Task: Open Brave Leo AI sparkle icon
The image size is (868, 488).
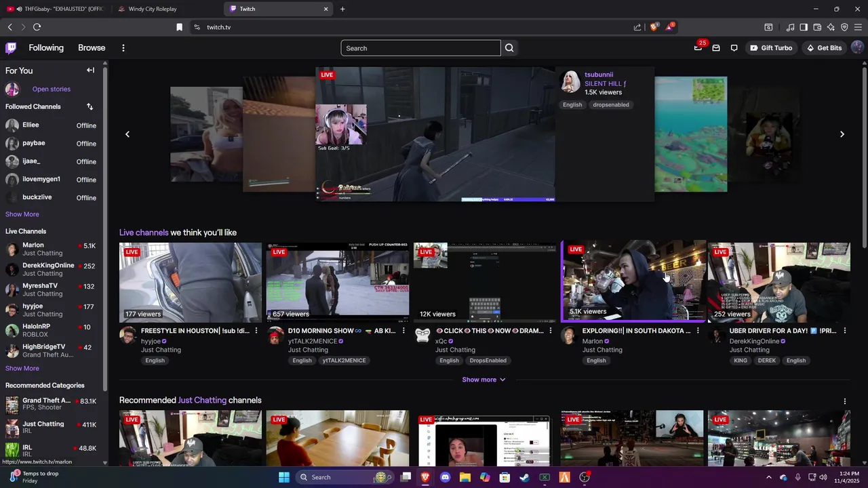Action: (831, 27)
